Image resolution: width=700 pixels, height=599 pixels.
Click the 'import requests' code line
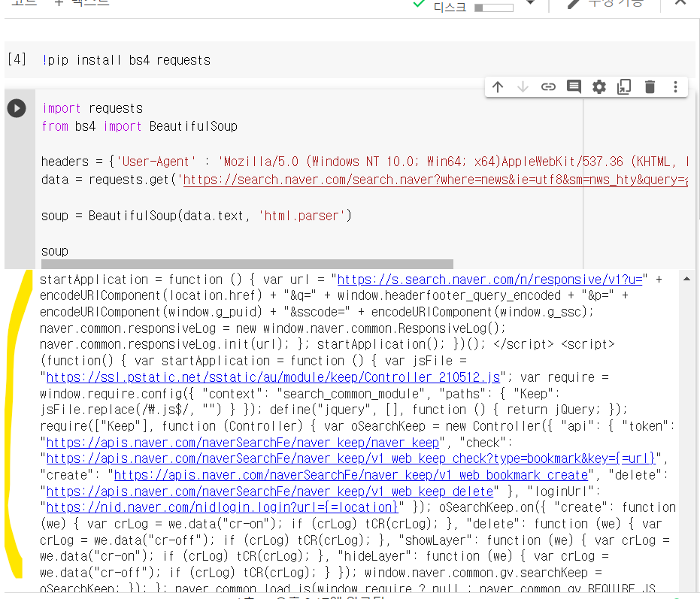(92, 108)
